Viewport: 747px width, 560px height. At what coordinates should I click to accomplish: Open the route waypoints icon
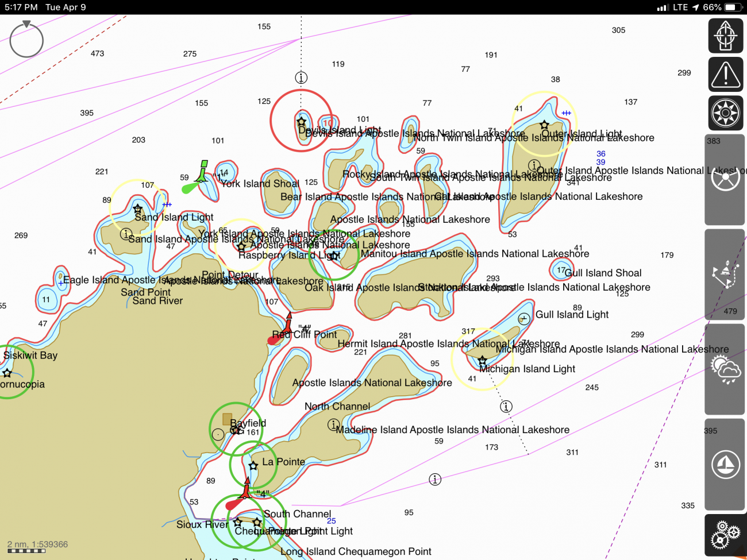pyautogui.click(x=725, y=275)
